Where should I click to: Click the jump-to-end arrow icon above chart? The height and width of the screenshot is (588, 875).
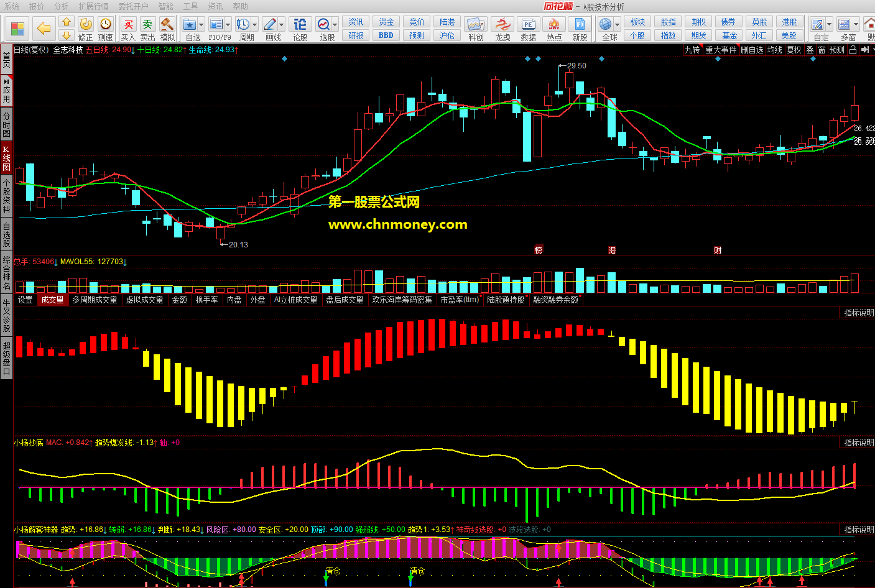[865, 50]
